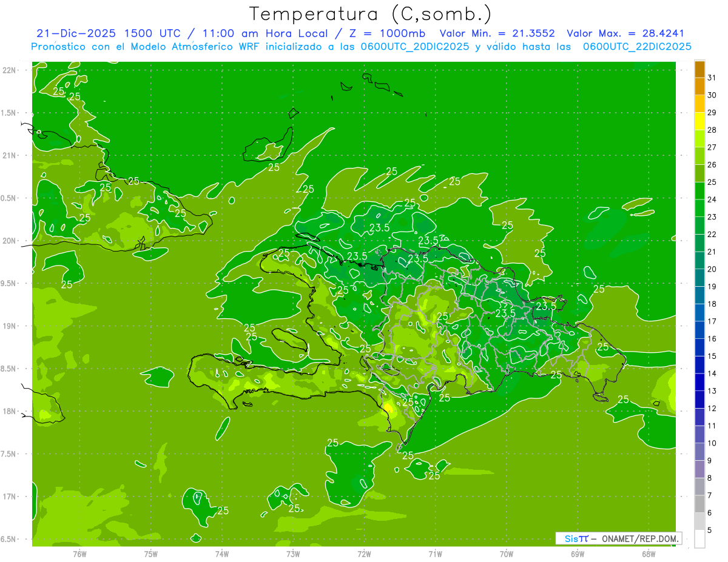Click the "Valor Max. = 28.4241" text
Image resolution: width=728 pixels, height=562 pixels.
point(625,33)
